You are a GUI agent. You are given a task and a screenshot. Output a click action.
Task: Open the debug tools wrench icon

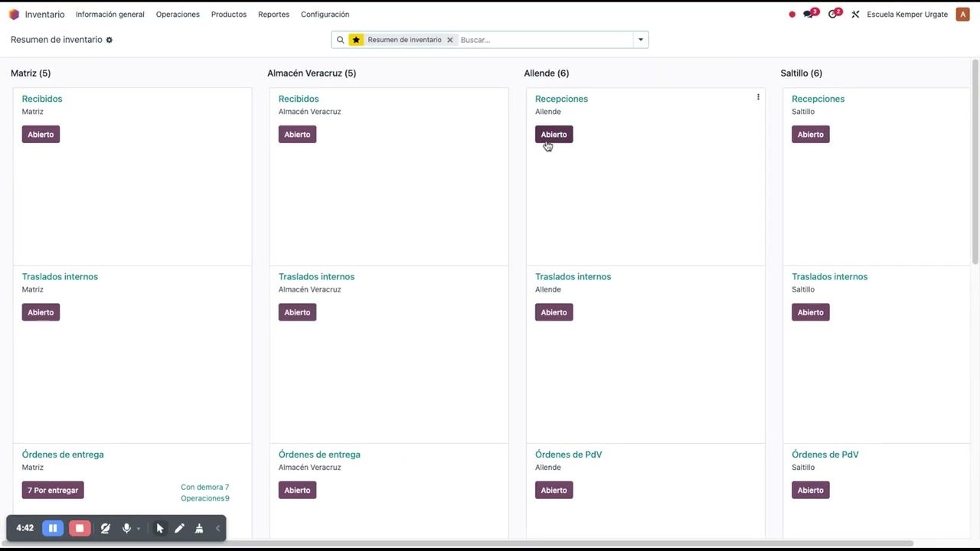coord(855,15)
